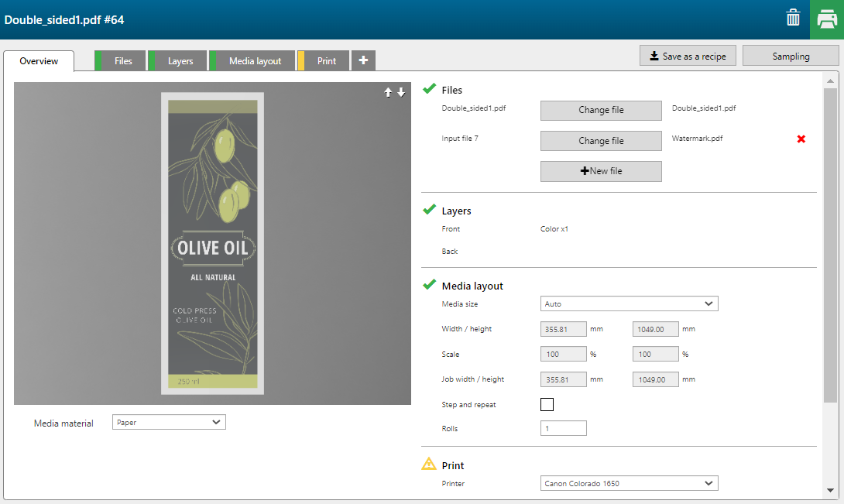Click the olive oil label preview thumbnail

pyautogui.click(x=212, y=243)
